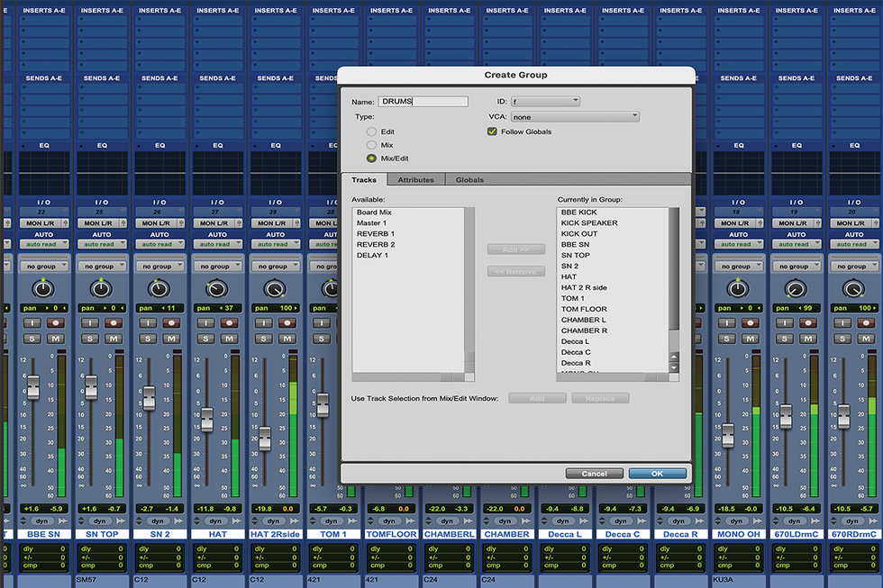Click dyn button on 670RDrmC strip
Screen dimensions: 883x588
[x=852, y=521]
